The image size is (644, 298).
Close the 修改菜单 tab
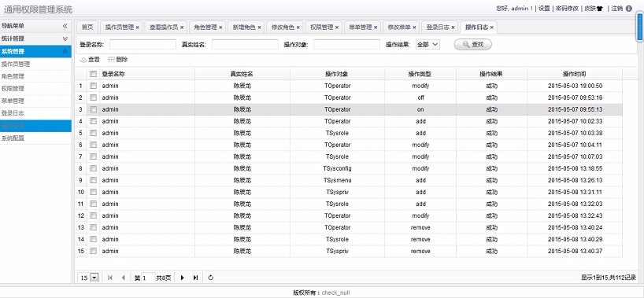click(414, 28)
